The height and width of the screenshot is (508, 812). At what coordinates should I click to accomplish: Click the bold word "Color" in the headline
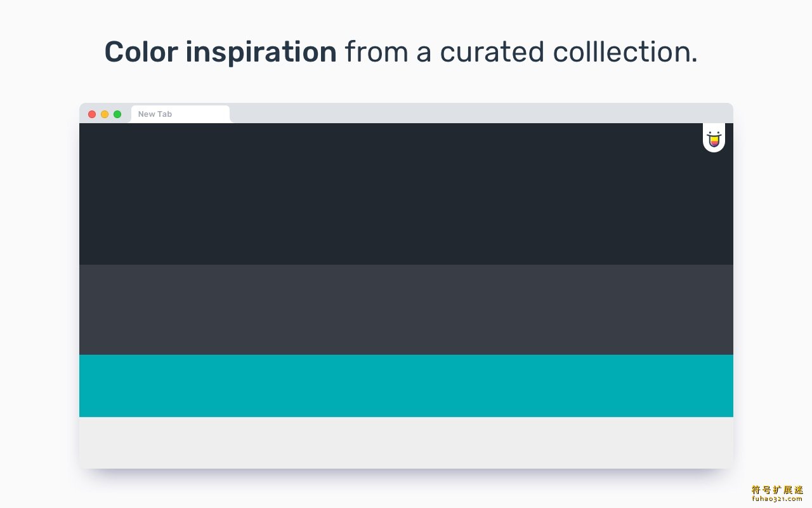[141, 52]
